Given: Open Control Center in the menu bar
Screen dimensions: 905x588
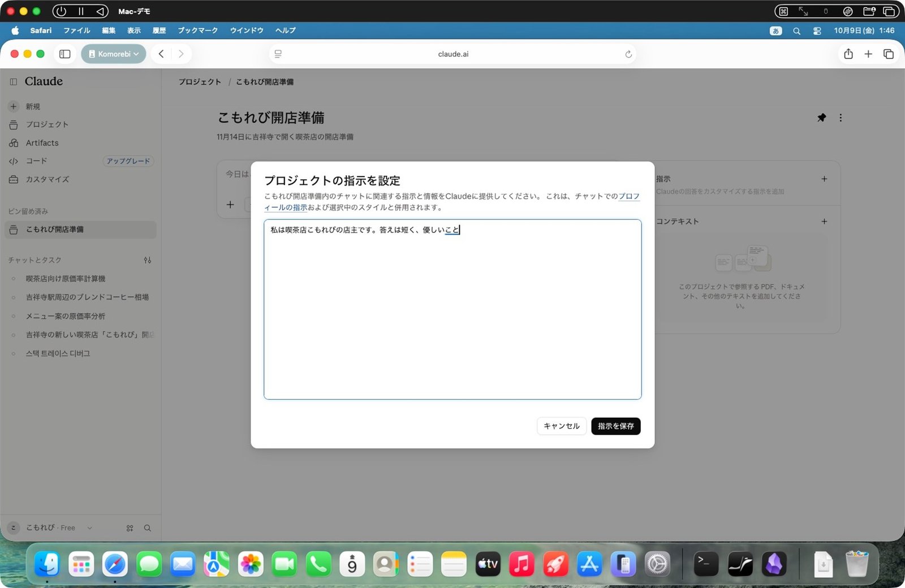Looking at the screenshot, I should [x=817, y=31].
